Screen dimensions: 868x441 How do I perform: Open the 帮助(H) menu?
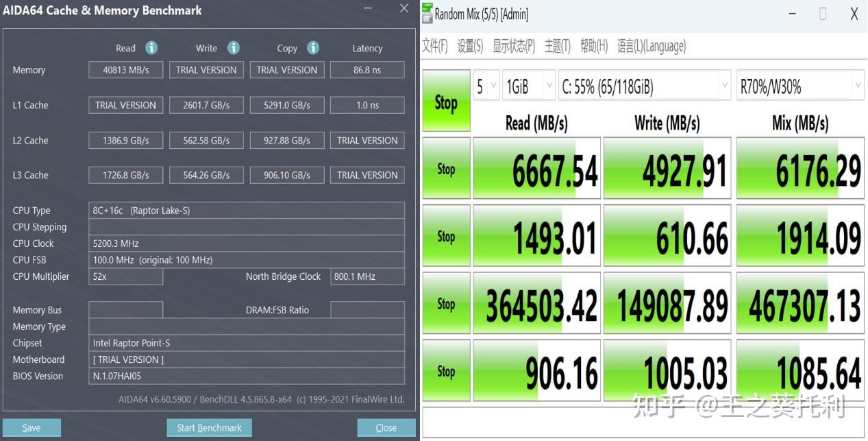coord(593,46)
